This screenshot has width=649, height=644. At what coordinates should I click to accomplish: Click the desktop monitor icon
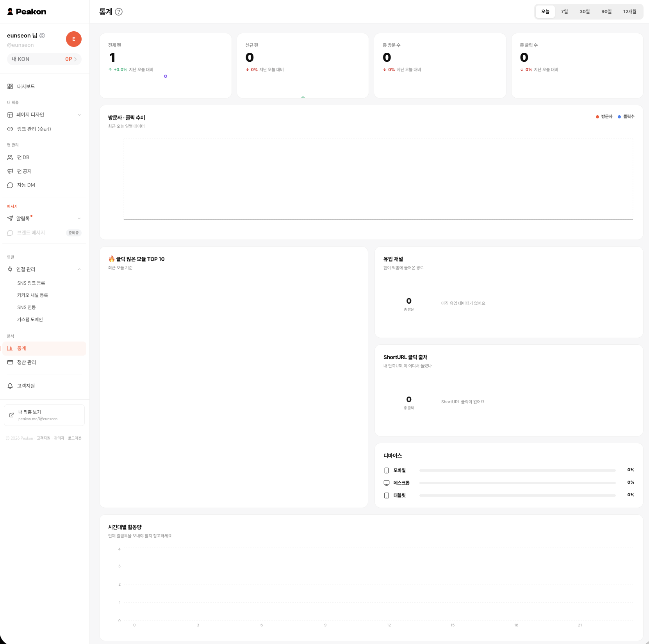click(x=387, y=483)
